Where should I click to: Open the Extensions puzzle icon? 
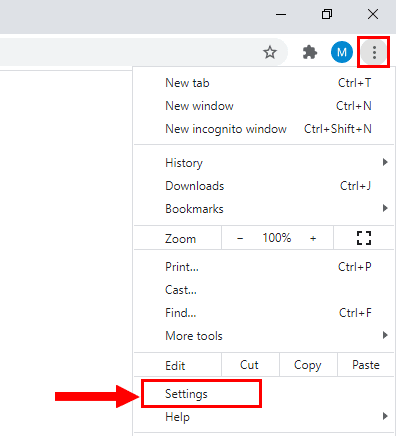310,52
